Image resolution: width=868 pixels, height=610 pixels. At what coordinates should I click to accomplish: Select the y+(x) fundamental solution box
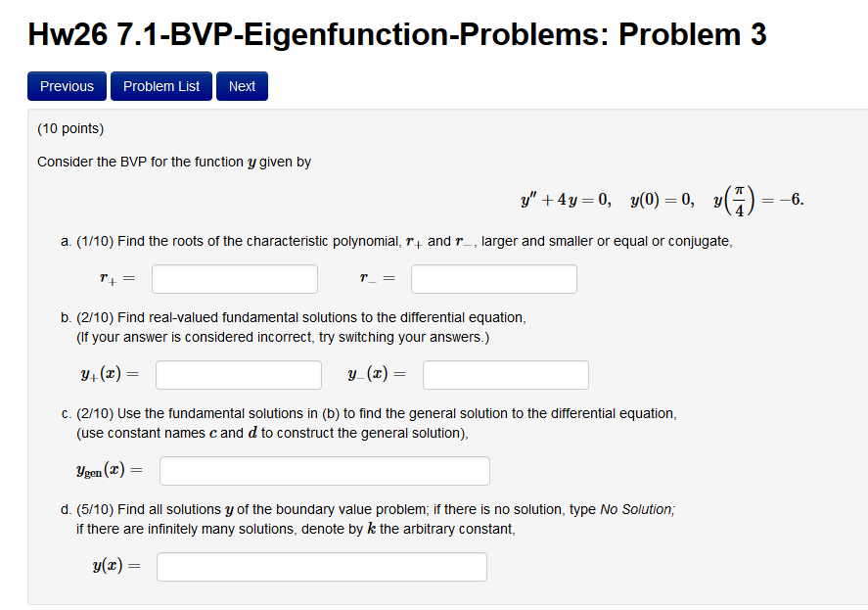[238, 374]
